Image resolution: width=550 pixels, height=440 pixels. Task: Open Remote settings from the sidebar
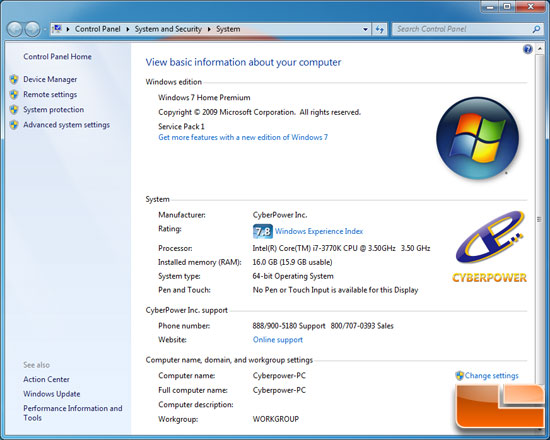coord(50,94)
